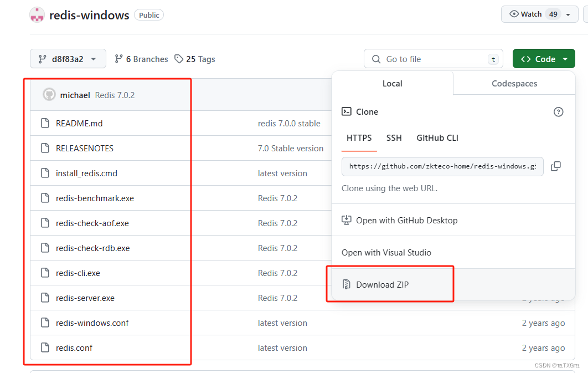Click the file icon beside redis-benchmark.exe
The width and height of the screenshot is (588, 373).
[x=45, y=198]
